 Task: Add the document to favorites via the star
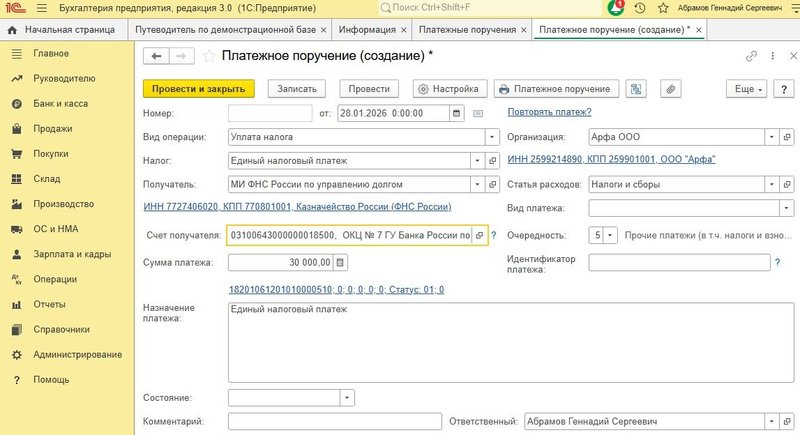point(209,56)
